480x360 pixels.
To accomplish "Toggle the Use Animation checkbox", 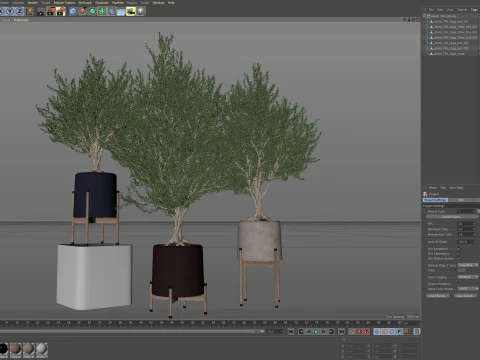I will pyautogui.click(x=459, y=249).
